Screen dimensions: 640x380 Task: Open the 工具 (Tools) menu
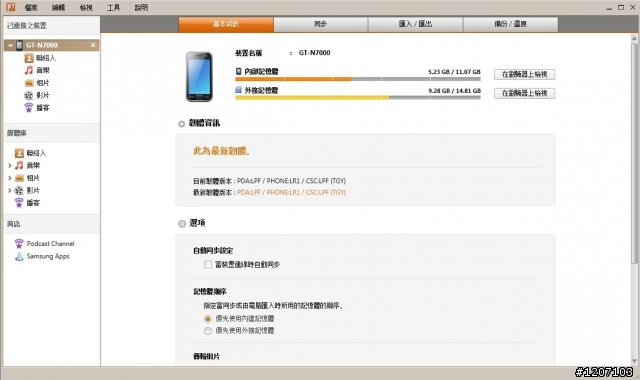point(113,7)
